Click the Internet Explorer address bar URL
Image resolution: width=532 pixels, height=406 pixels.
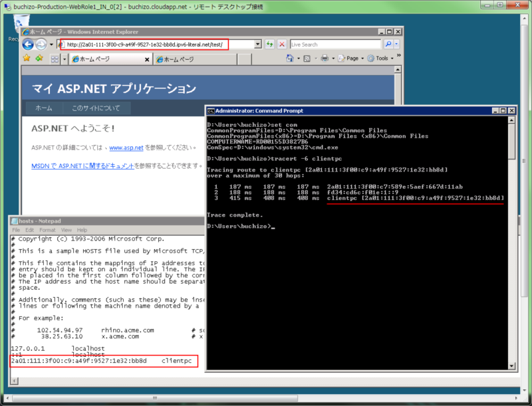(144, 45)
